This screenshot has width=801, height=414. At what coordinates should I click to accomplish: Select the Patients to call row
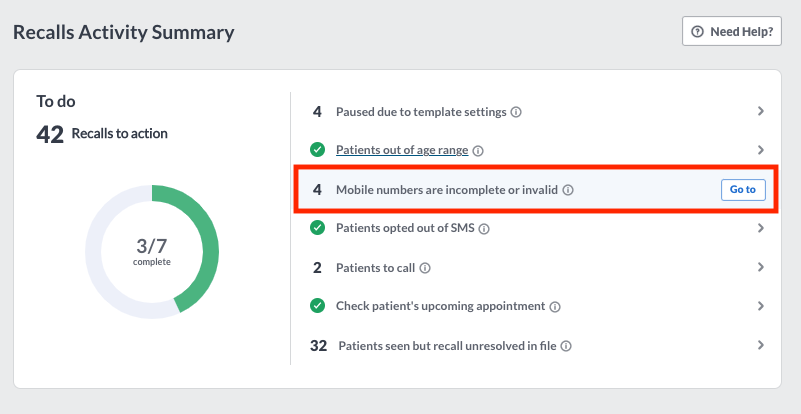pyautogui.click(x=536, y=267)
